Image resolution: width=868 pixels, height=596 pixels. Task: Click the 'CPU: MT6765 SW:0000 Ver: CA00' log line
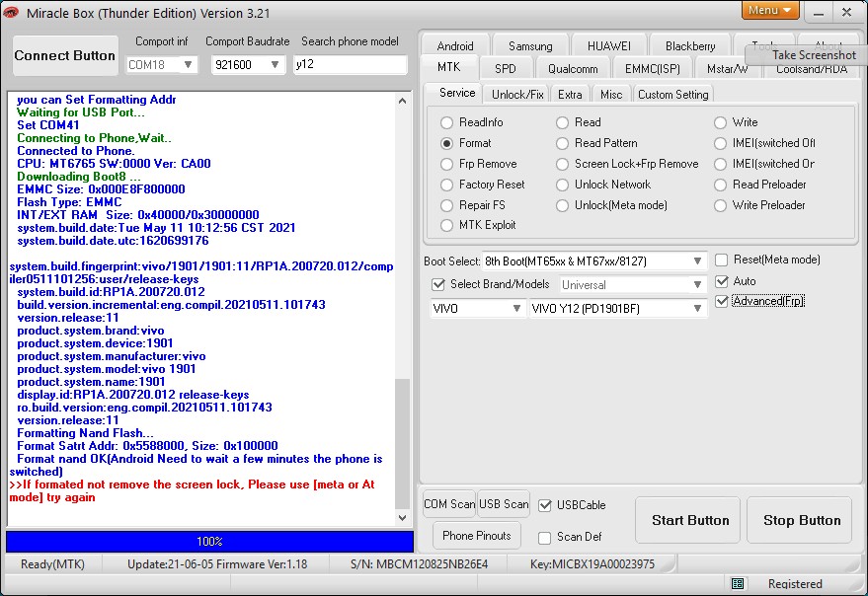pos(114,164)
